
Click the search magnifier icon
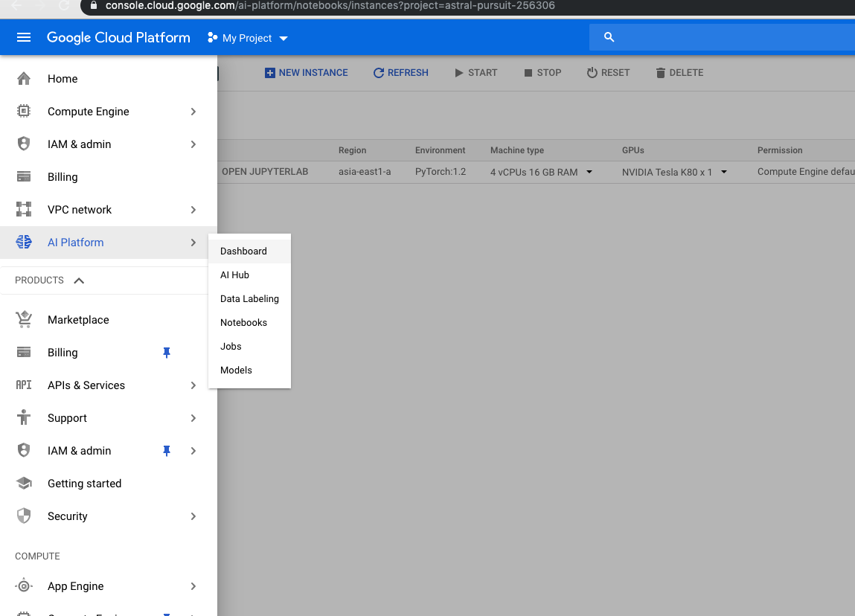(x=609, y=37)
